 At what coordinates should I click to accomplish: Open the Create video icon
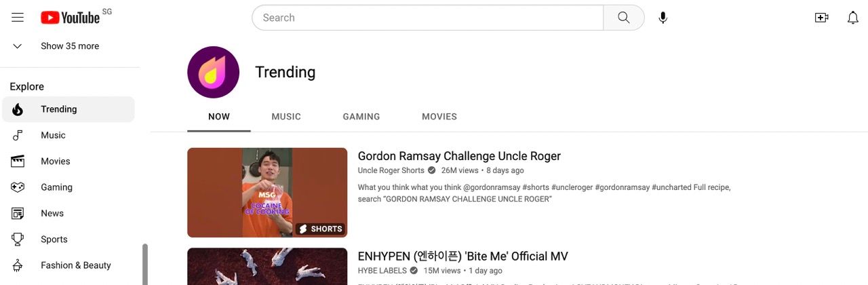pos(821,18)
